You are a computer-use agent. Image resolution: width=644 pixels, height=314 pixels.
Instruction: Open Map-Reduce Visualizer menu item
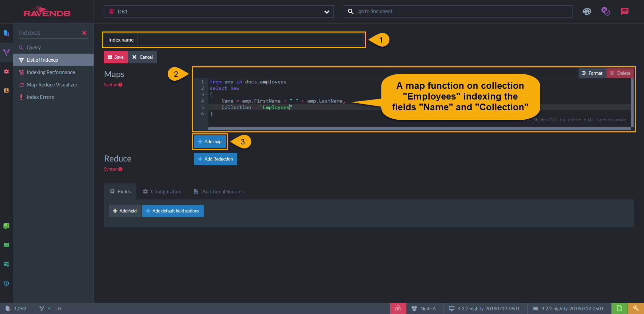click(x=53, y=84)
